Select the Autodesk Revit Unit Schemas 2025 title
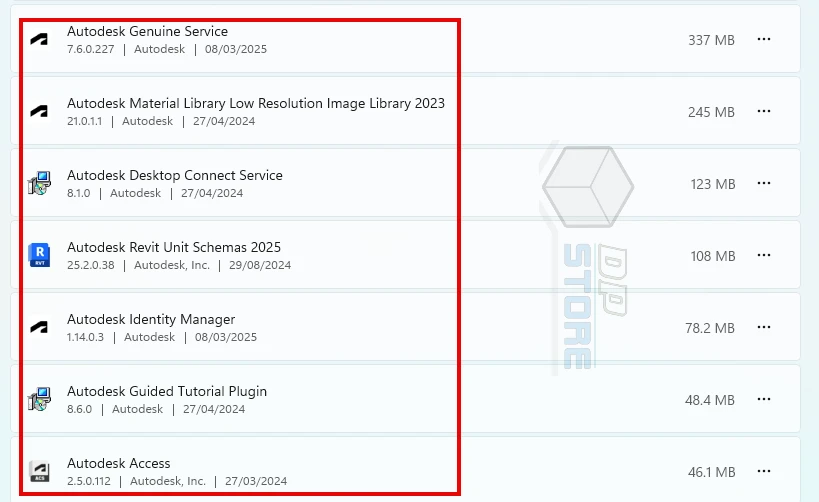Viewport: 819px width, 502px height. 174,247
